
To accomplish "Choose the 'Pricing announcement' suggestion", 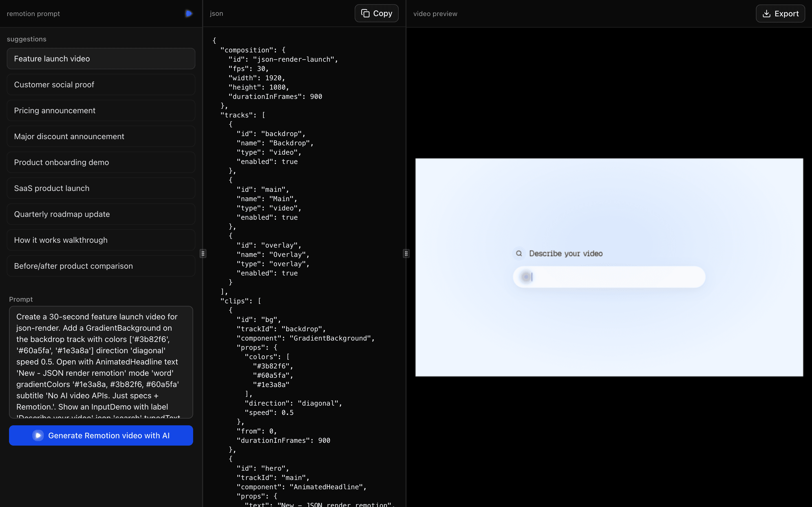I will tap(101, 110).
